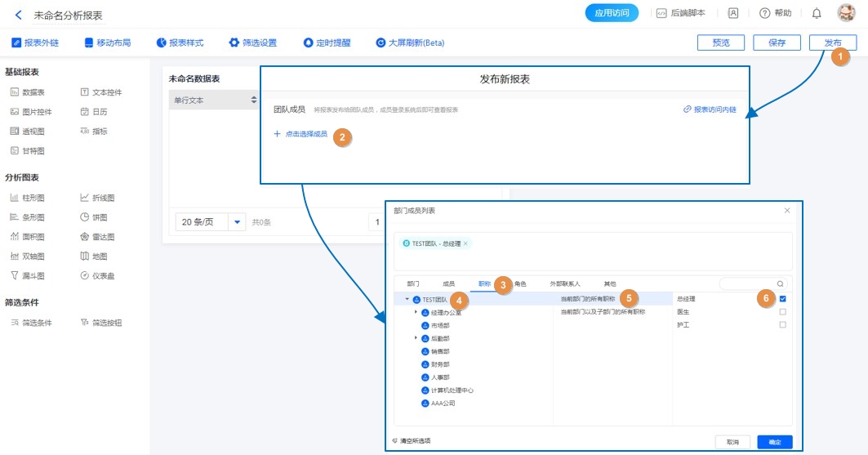Click the back arrow icon beside report title

click(x=19, y=15)
